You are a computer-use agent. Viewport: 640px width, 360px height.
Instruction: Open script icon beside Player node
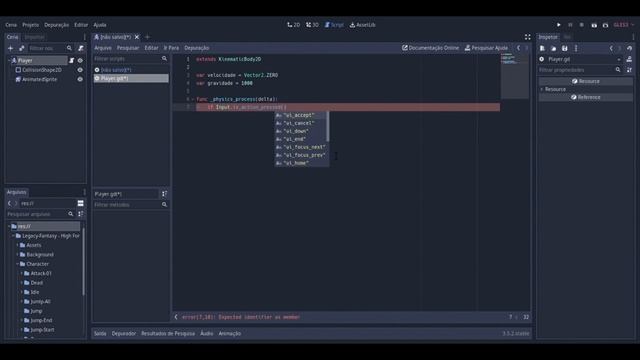72,60
